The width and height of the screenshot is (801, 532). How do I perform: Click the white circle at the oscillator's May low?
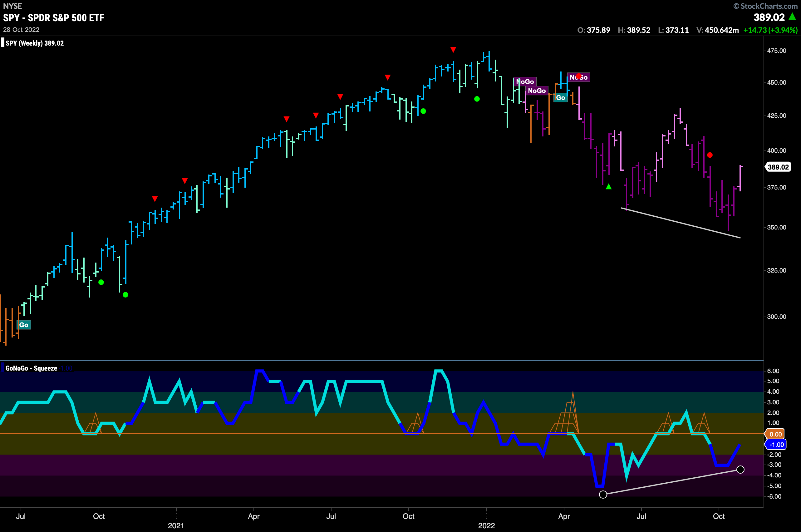[603, 494]
